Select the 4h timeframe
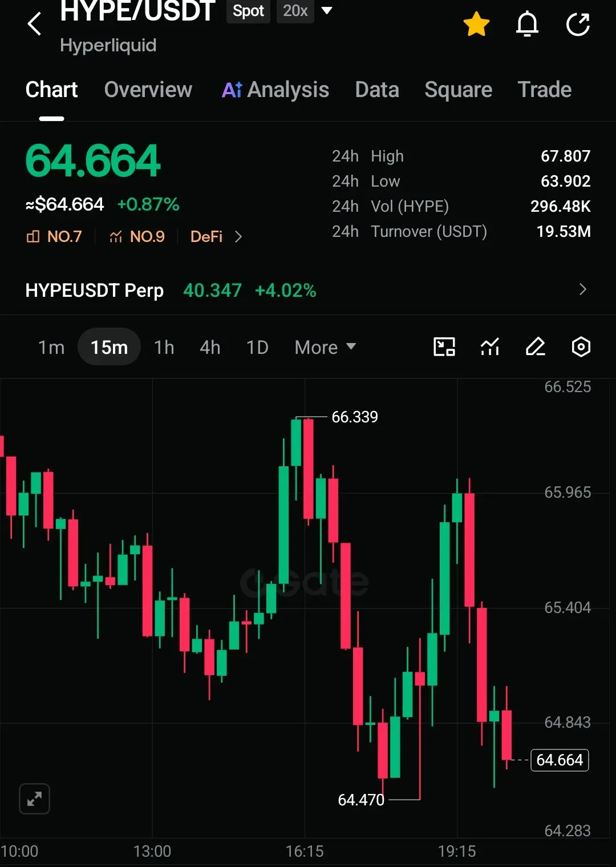This screenshot has height=867, width=616. [210, 347]
